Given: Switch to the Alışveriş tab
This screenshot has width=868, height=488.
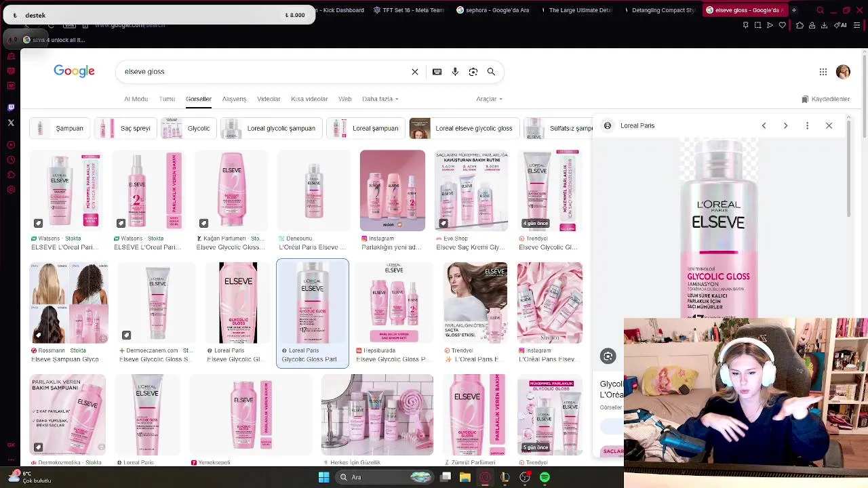Looking at the screenshot, I should (234, 99).
